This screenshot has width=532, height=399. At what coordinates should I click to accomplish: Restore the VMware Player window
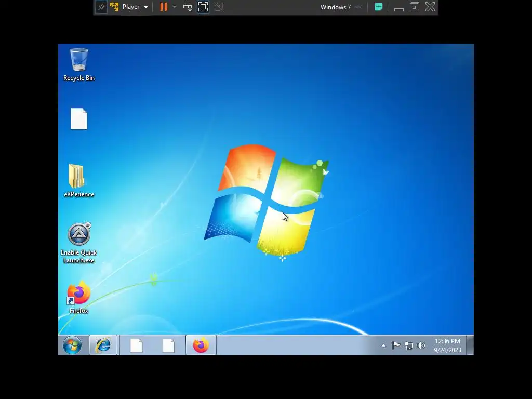pos(414,7)
